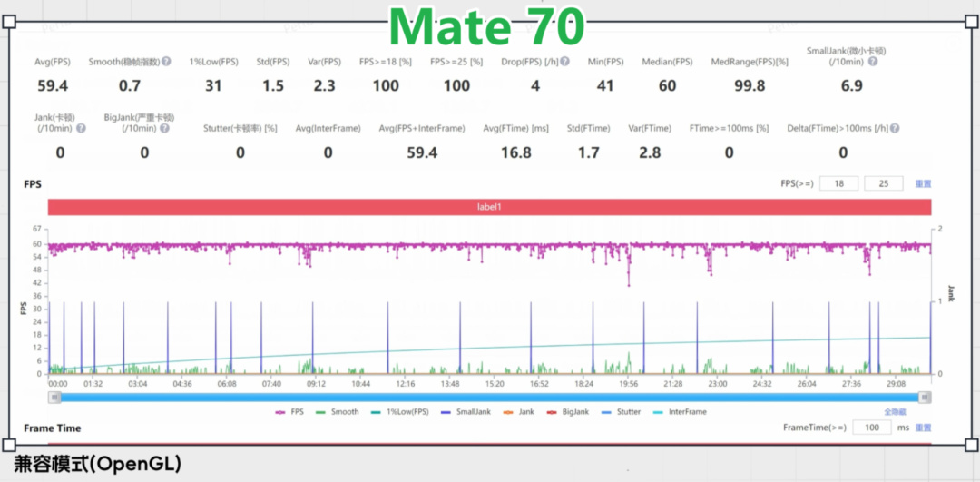Click the Median(FPS) value 60
980x482 pixels.
click(667, 85)
